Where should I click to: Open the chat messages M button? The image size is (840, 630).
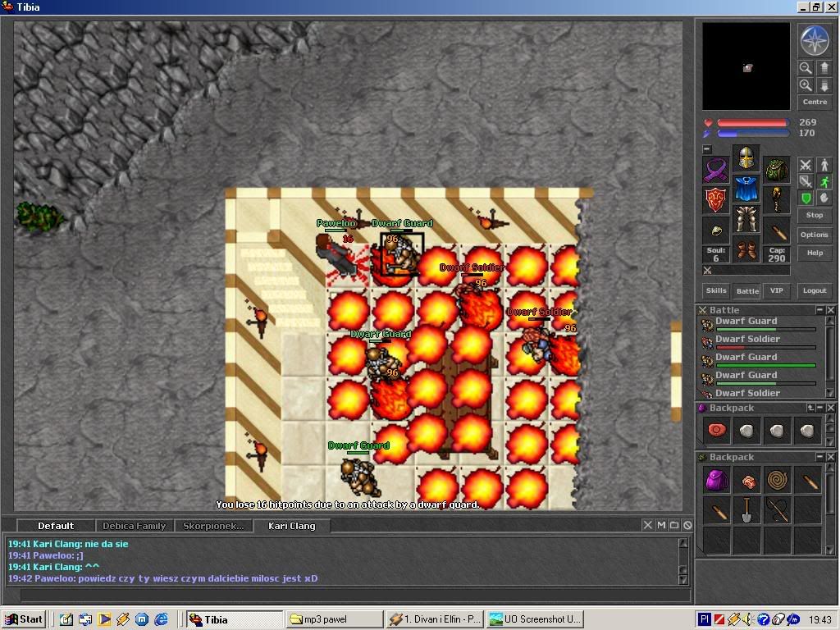coord(661,525)
